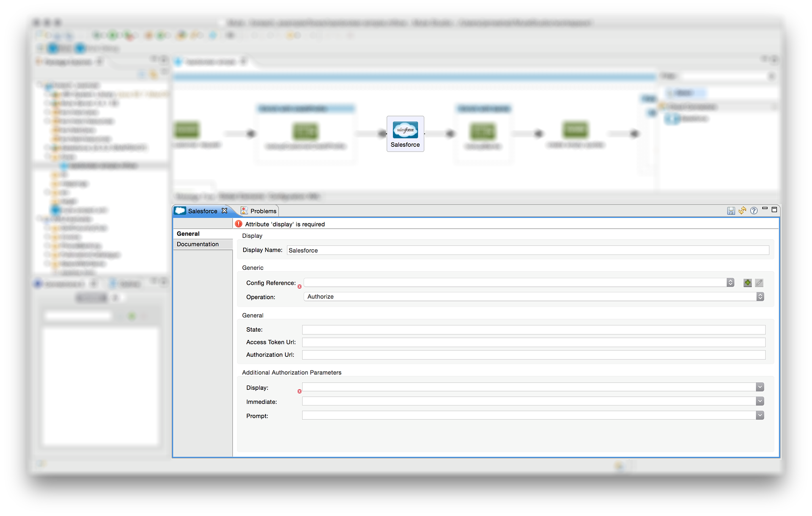Click the refresh arrows icon beside the save icon
Viewport: 812px width, 516px height.
pos(742,210)
